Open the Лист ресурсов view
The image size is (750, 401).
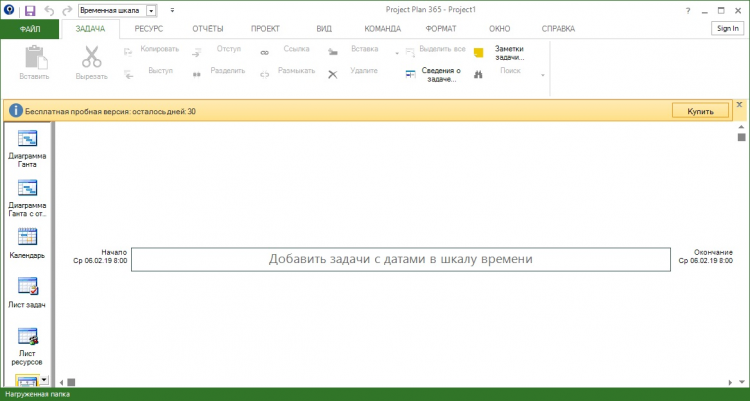[27, 346]
